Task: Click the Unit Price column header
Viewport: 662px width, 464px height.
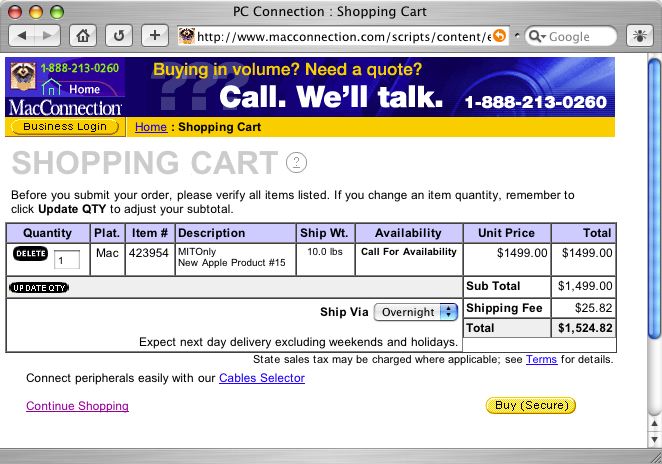Action: click(506, 233)
